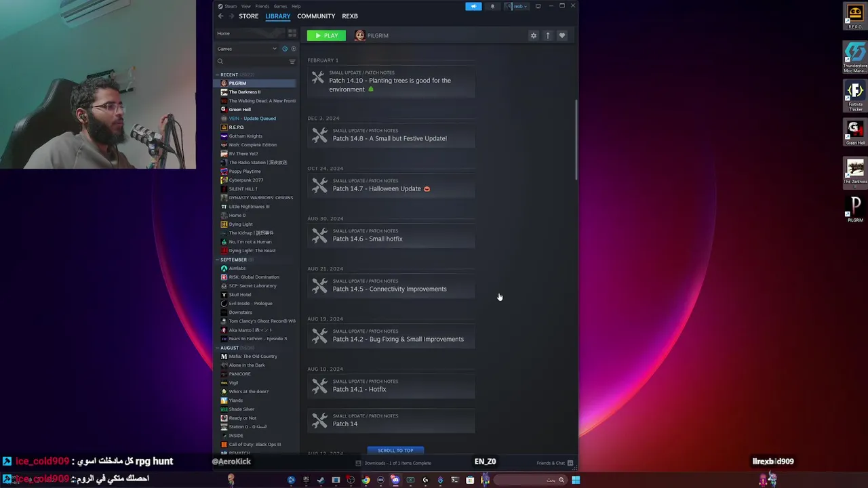This screenshot has height=488, width=868.
Task: Toggle the sort by recent activity clock icon
Action: click(285, 49)
